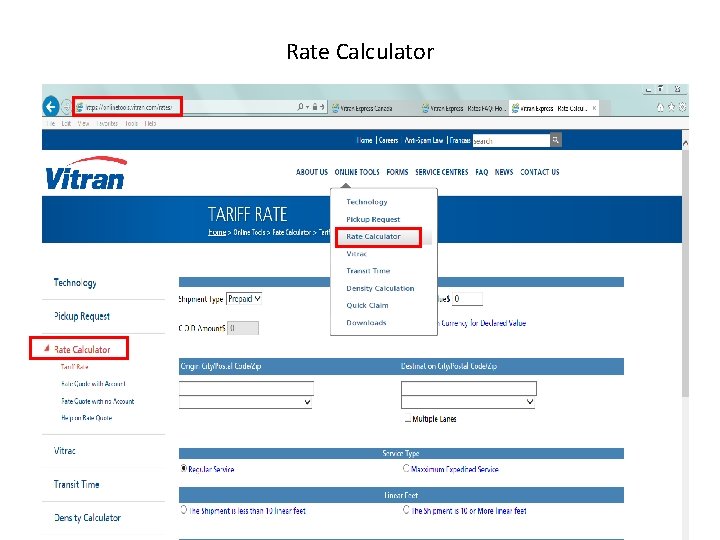
Task: Open SERVICE CENTRES navigation item
Action: click(442, 172)
